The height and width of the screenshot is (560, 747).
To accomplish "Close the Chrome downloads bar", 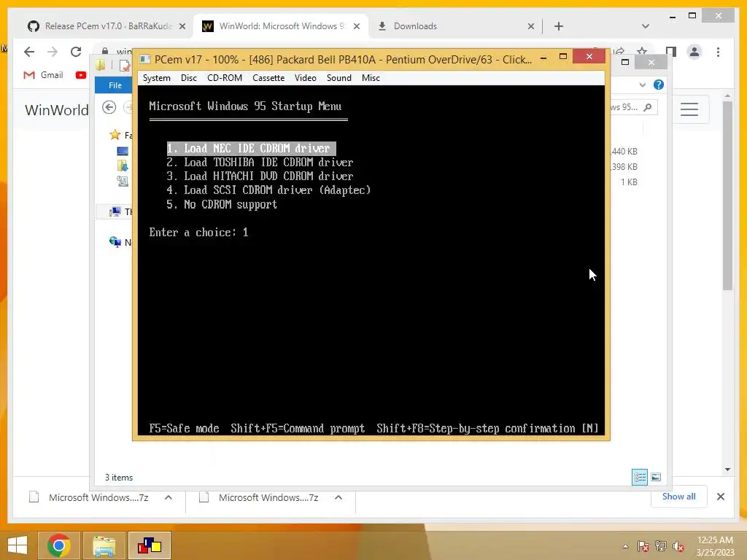I will (720, 497).
